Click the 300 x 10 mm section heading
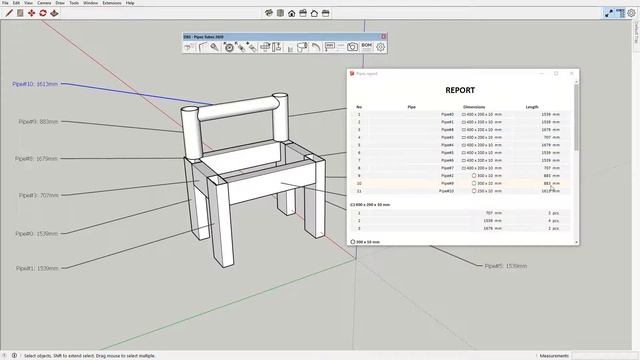Image resolution: width=640 pixels, height=360 pixels. 365,242
